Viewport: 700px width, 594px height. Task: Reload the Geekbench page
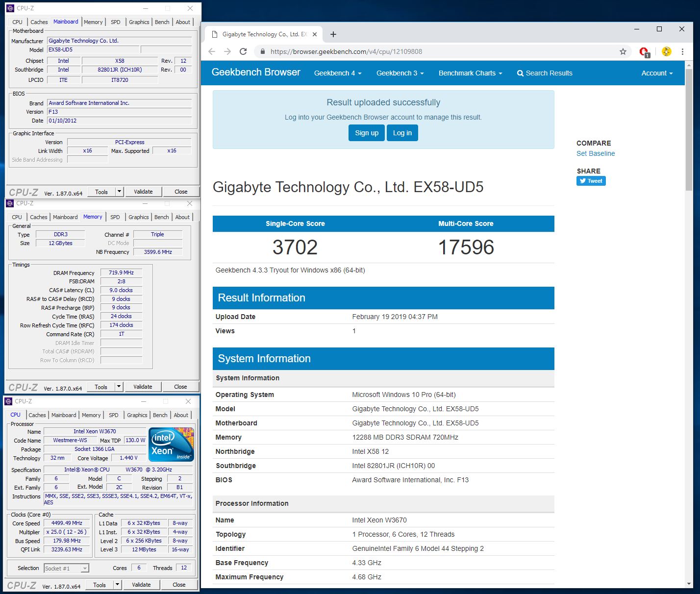pos(243,51)
